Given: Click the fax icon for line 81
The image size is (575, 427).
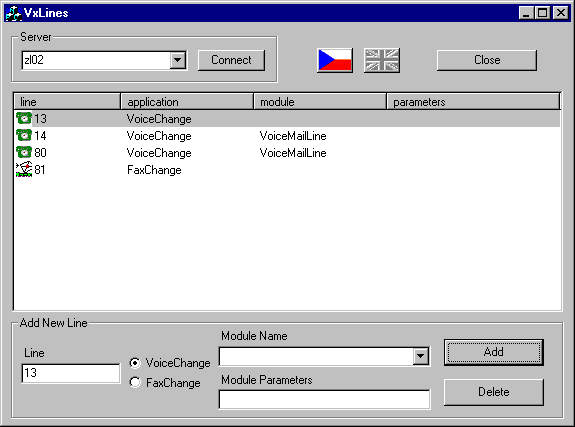Looking at the screenshot, I should (x=24, y=169).
